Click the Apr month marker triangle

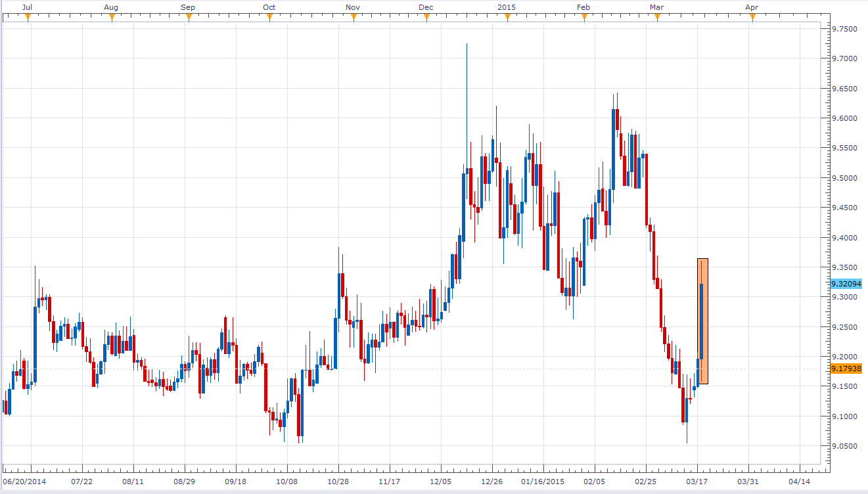click(752, 18)
